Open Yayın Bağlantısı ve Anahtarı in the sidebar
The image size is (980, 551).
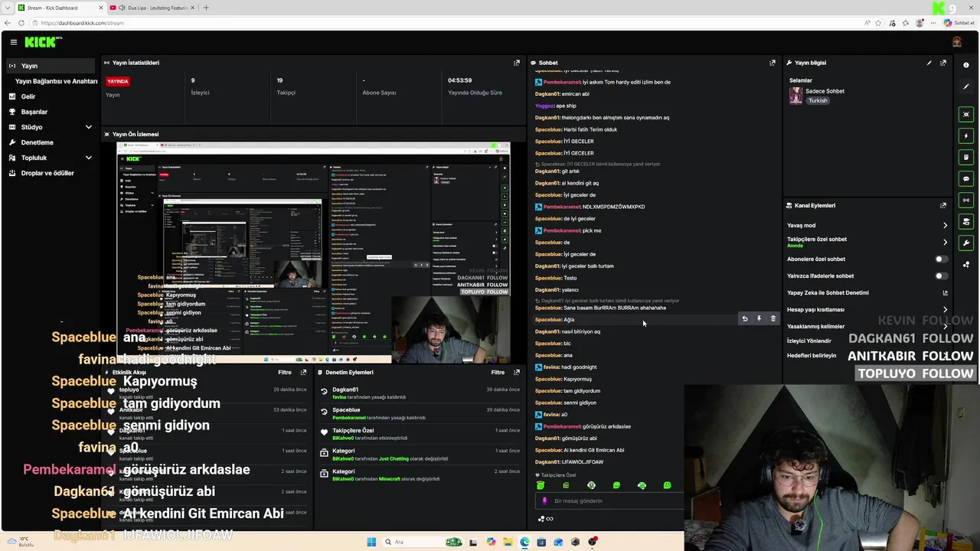(56, 81)
